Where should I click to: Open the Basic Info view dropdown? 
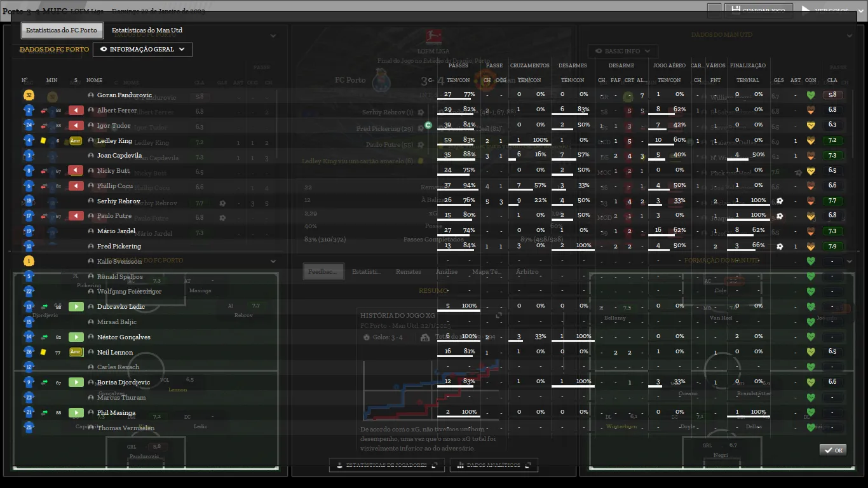click(622, 51)
